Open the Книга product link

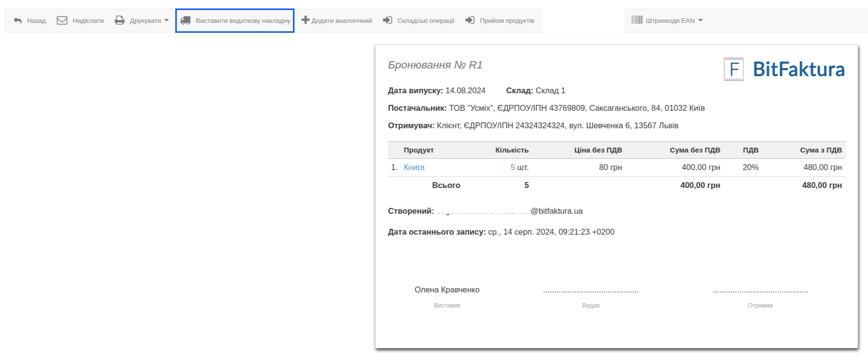tap(414, 167)
